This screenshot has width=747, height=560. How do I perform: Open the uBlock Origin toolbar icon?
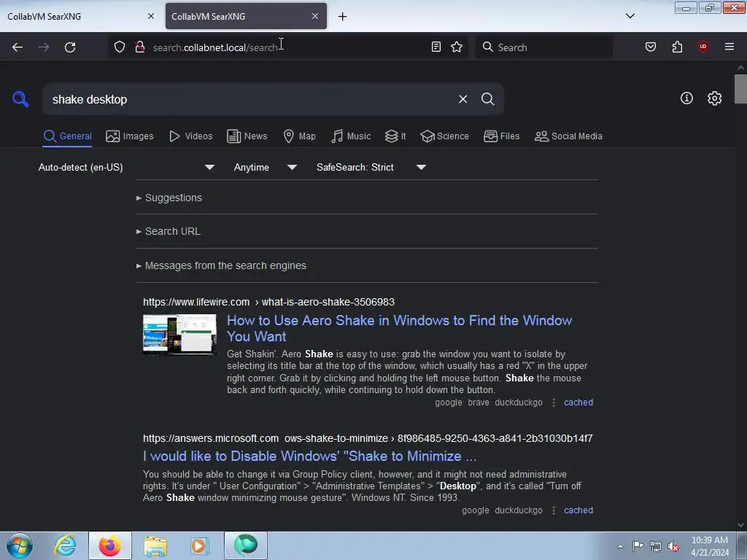coord(703,47)
